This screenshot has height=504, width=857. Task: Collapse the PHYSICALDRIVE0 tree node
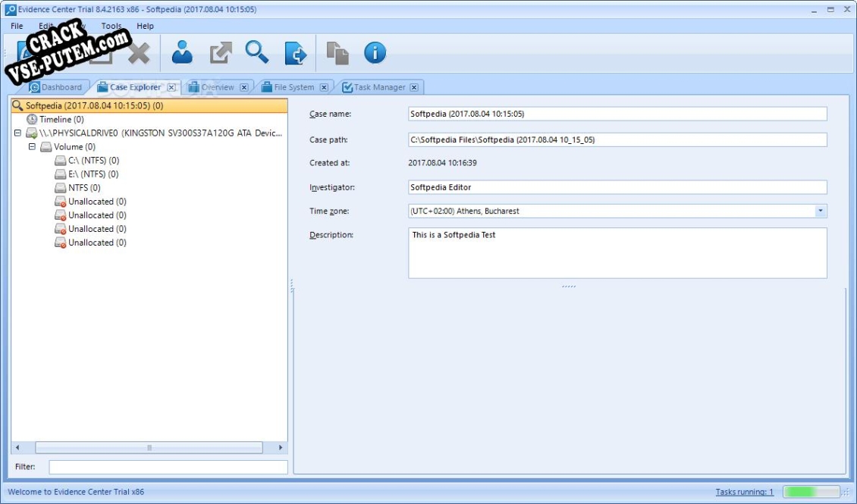[17, 133]
